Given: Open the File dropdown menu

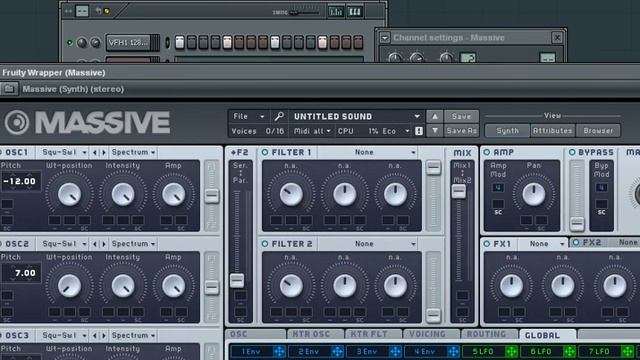Looking at the screenshot, I should coord(249,117).
